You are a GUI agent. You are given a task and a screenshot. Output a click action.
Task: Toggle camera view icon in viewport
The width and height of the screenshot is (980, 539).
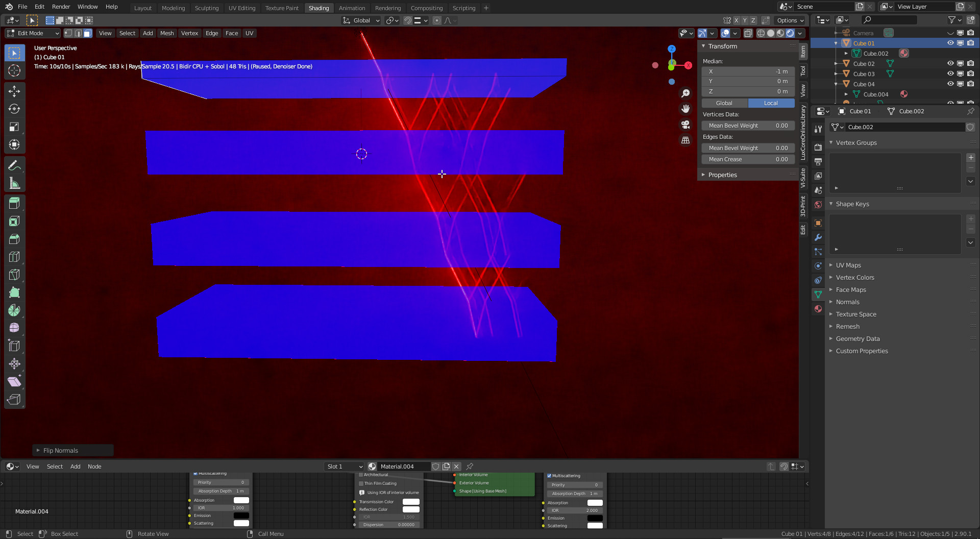pos(685,125)
